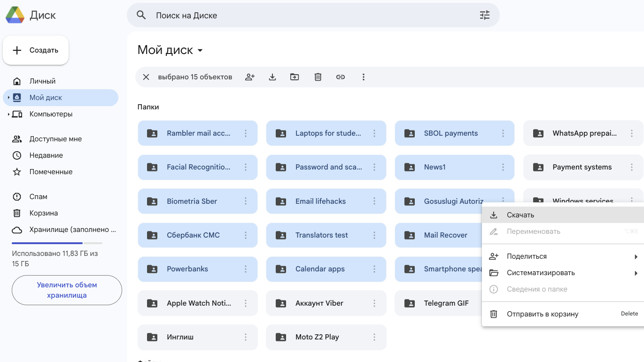The width and height of the screenshot is (644, 362).
Task: Click the share people icon in toolbar
Action: click(250, 77)
